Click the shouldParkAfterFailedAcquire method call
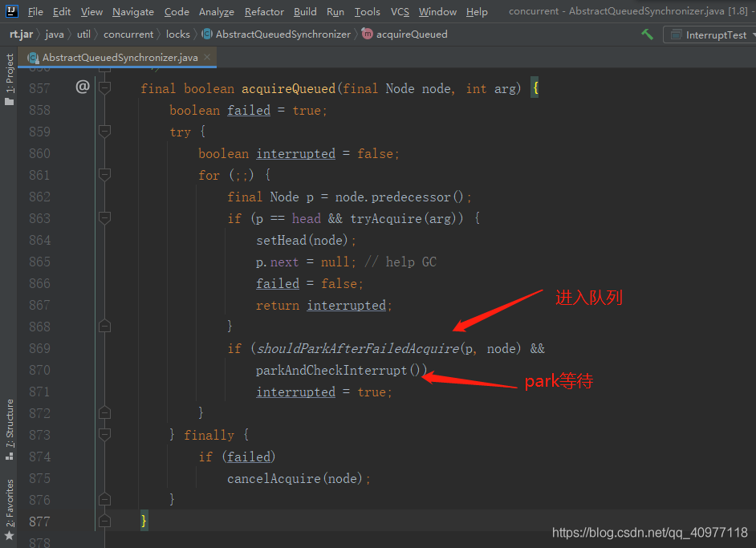 pyautogui.click(x=358, y=348)
